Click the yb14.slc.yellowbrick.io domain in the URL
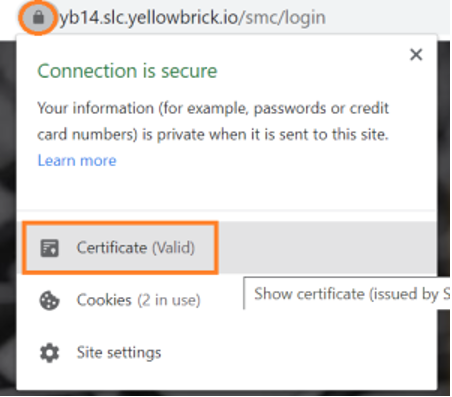 point(148,18)
